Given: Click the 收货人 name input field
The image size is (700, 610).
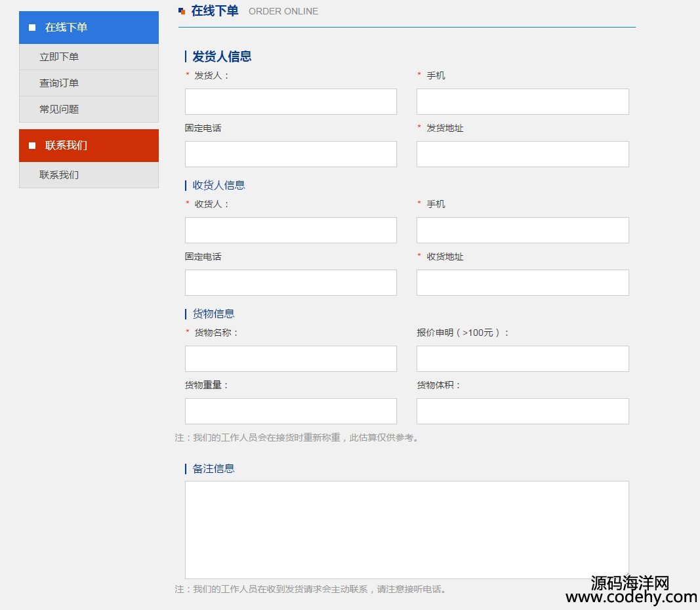Looking at the screenshot, I should coord(291,230).
